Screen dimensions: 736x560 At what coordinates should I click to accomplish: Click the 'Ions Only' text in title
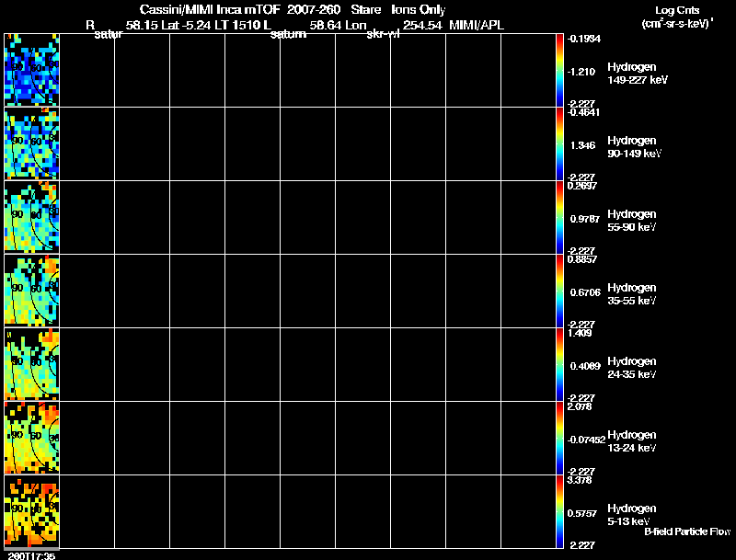pos(419,10)
